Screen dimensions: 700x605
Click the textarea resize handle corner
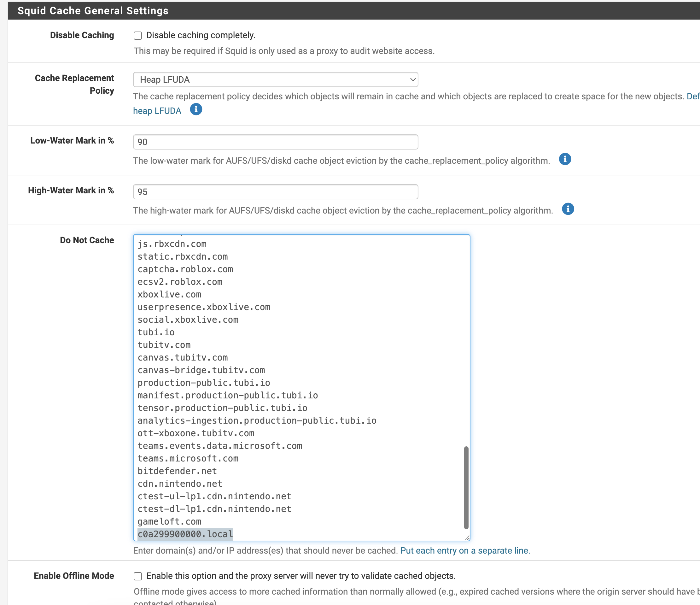coord(467,537)
